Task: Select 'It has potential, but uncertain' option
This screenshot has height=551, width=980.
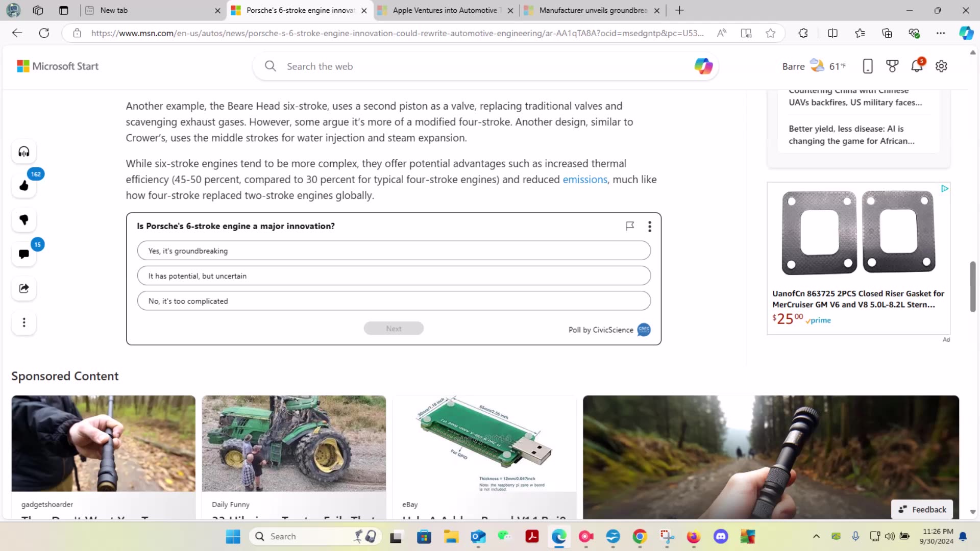Action: (394, 276)
